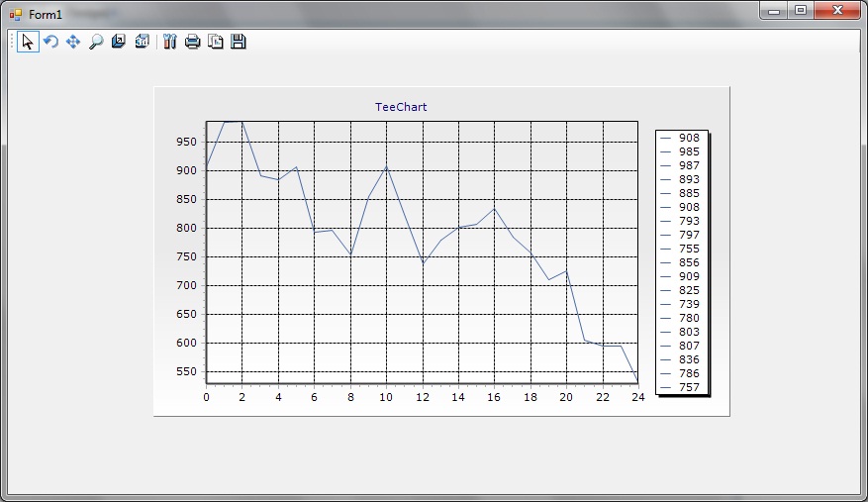This screenshot has width=868, height=502.
Task: Click bottom axis label 14
Action: point(458,397)
